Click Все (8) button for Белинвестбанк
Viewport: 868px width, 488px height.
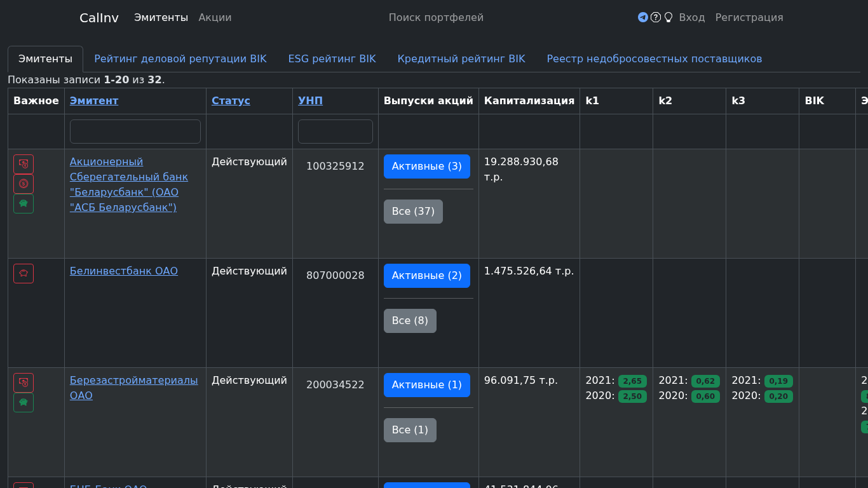[410, 321]
